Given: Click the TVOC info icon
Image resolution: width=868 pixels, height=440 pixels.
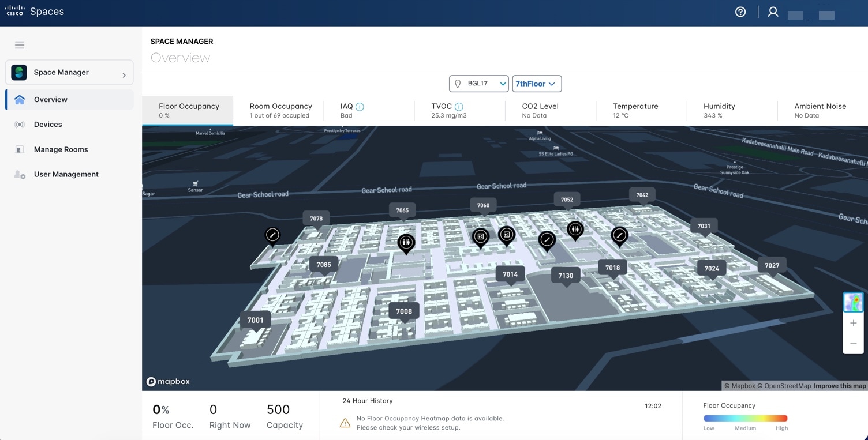Looking at the screenshot, I should [459, 107].
